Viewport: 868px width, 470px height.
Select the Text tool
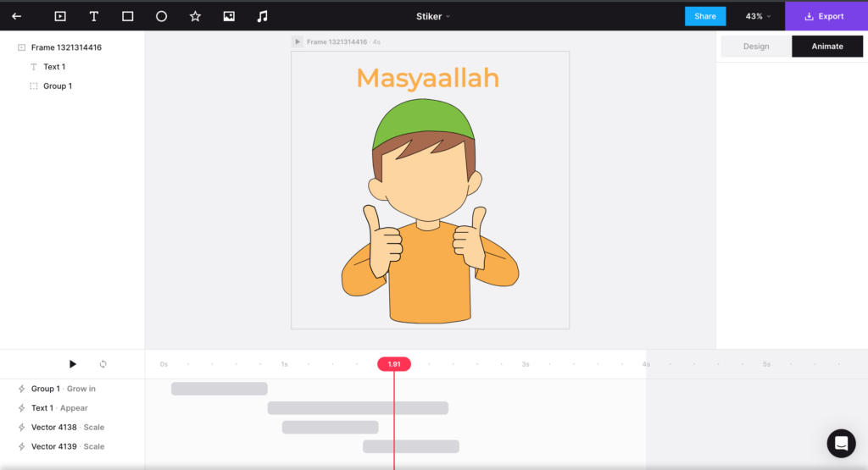pos(94,16)
